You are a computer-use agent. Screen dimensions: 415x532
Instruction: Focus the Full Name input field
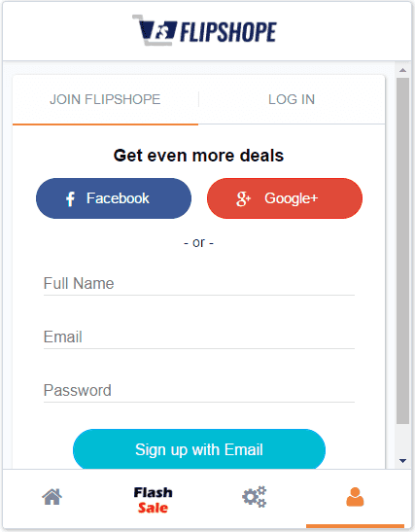tap(199, 284)
